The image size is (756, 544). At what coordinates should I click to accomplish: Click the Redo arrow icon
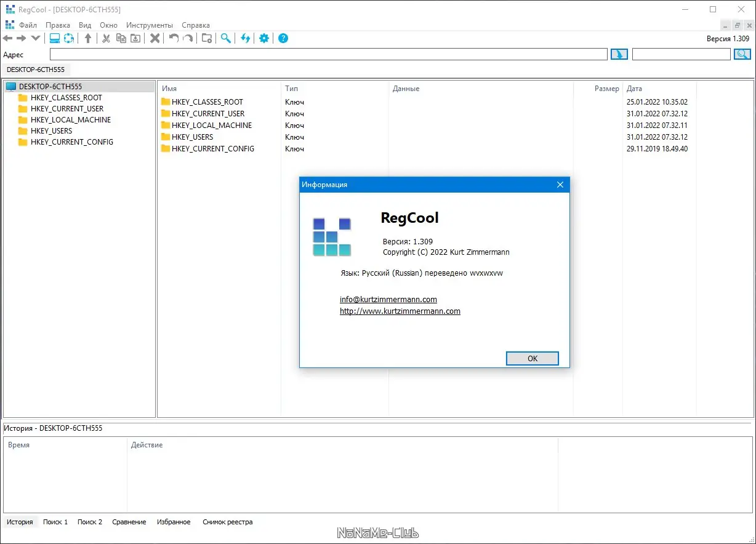pos(188,38)
